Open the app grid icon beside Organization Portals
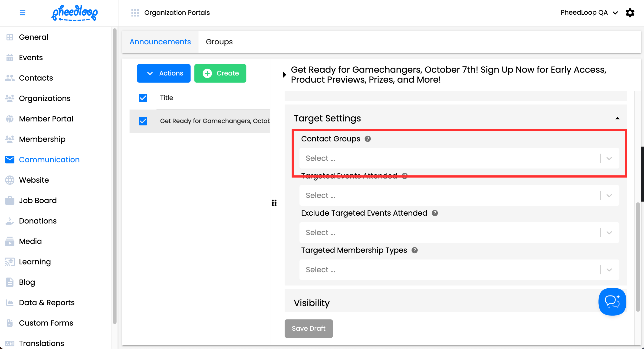The height and width of the screenshot is (349, 644). tap(135, 13)
